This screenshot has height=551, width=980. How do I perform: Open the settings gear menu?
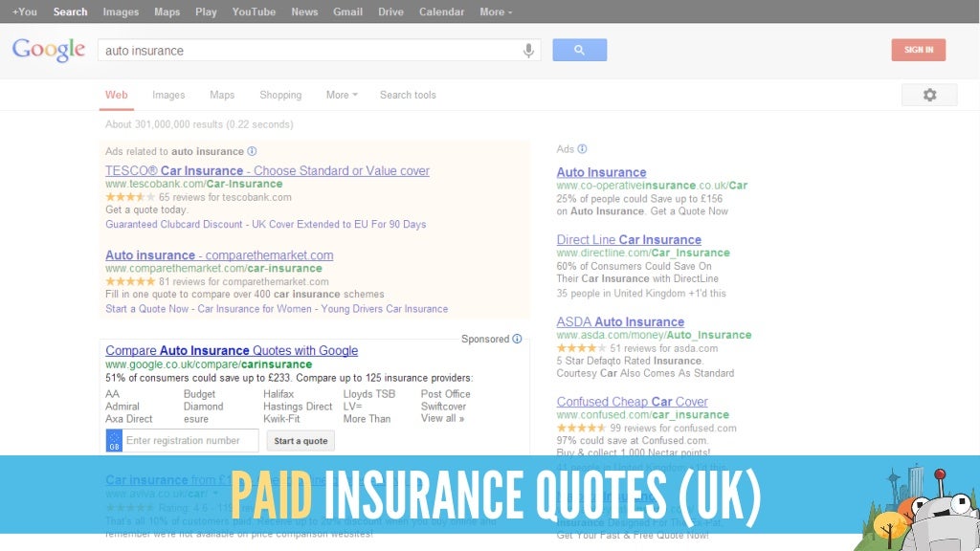[x=929, y=95]
